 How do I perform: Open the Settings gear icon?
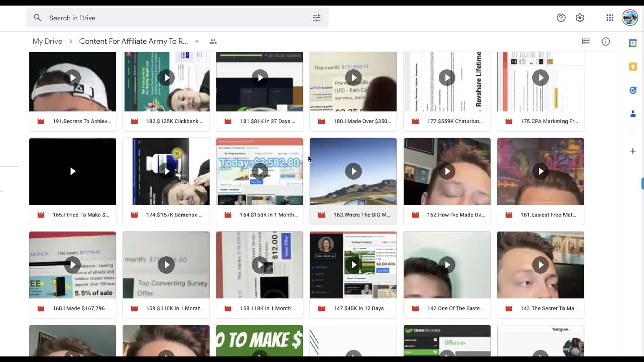580,18
